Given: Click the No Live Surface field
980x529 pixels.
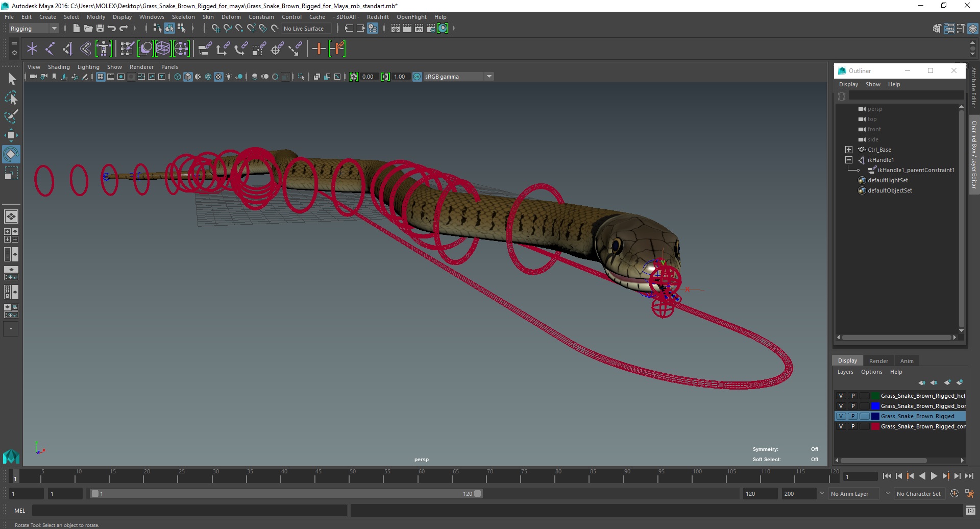Looking at the screenshot, I should tap(305, 29).
